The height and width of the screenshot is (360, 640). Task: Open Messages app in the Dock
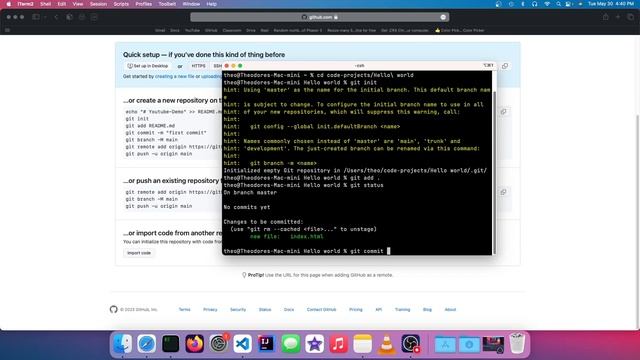(x=291, y=344)
